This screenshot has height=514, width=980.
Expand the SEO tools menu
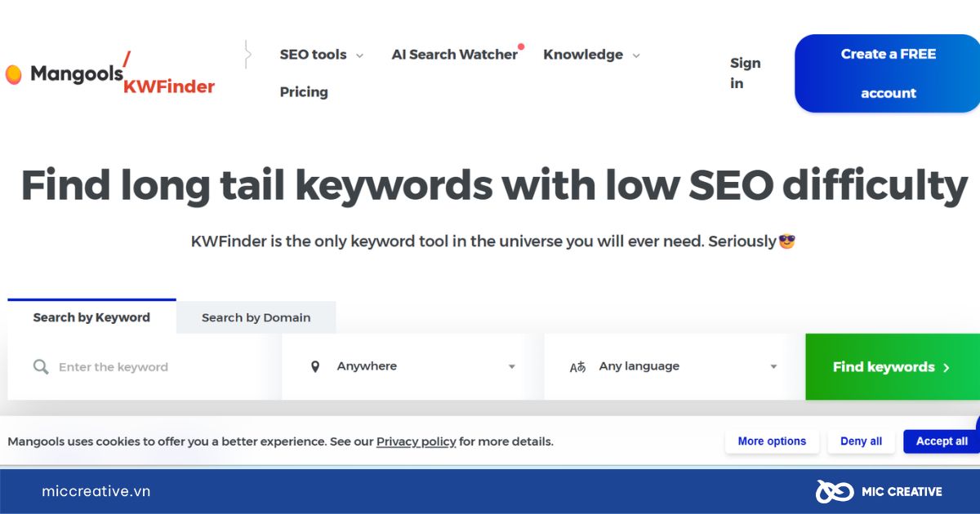pos(321,55)
